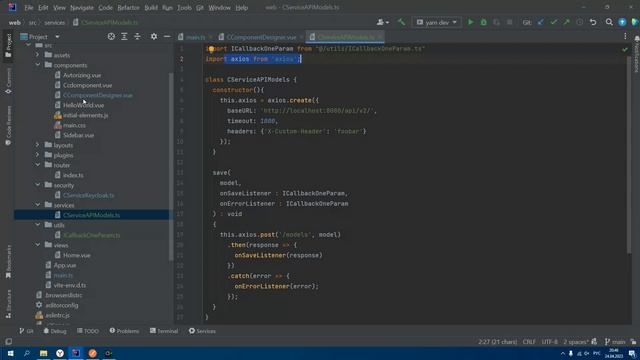Open the Problems tool window

pyautogui.click(x=124, y=331)
